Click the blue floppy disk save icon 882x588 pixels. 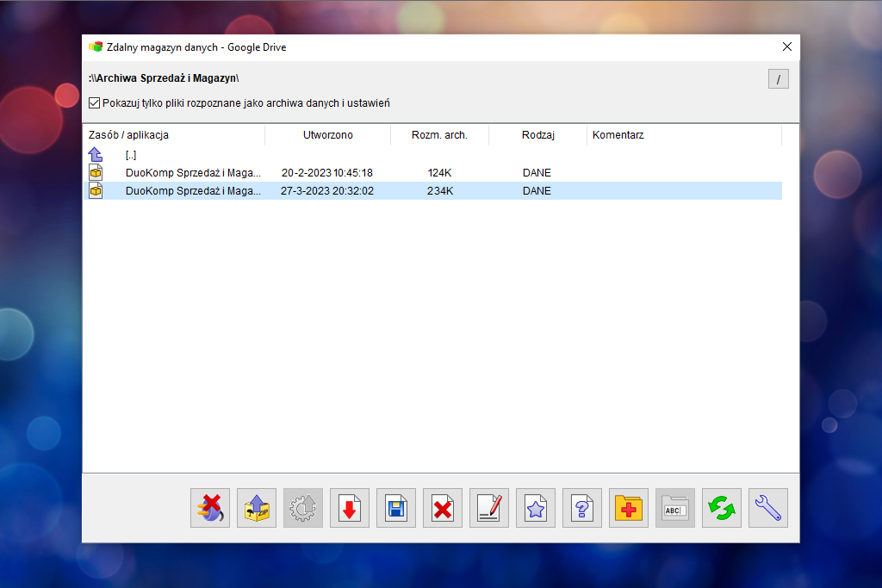point(396,508)
